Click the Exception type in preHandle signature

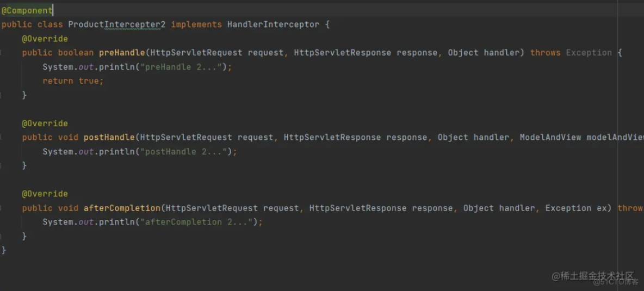click(x=589, y=53)
